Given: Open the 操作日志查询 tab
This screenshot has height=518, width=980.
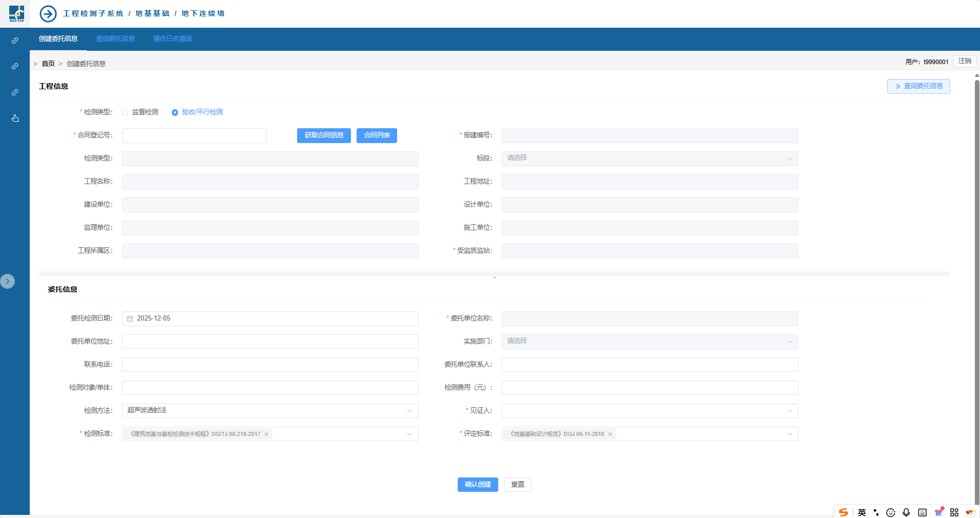Looking at the screenshot, I should [x=172, y=39].
